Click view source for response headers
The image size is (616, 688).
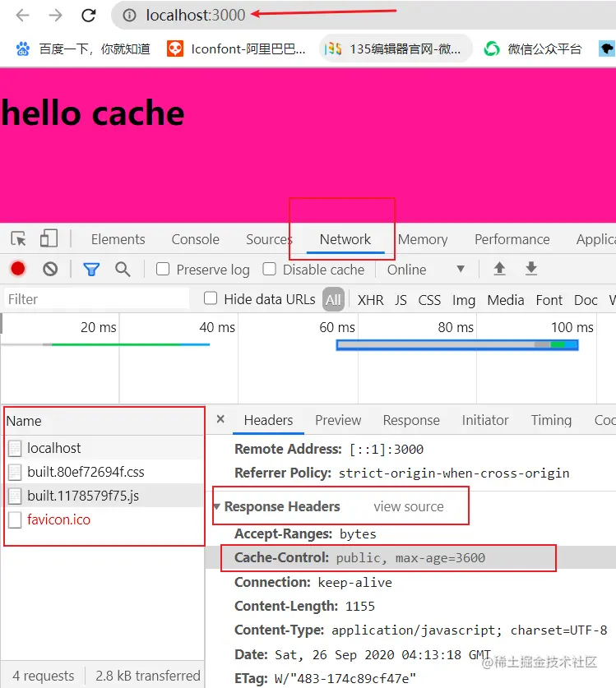pos(408,507)
